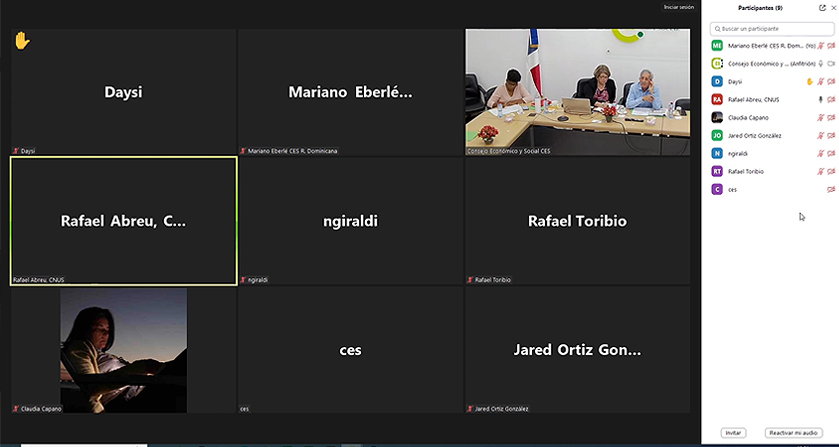The image size is (839, 447).
Task: Click the Iniciar sesión link
Action: 678,7
